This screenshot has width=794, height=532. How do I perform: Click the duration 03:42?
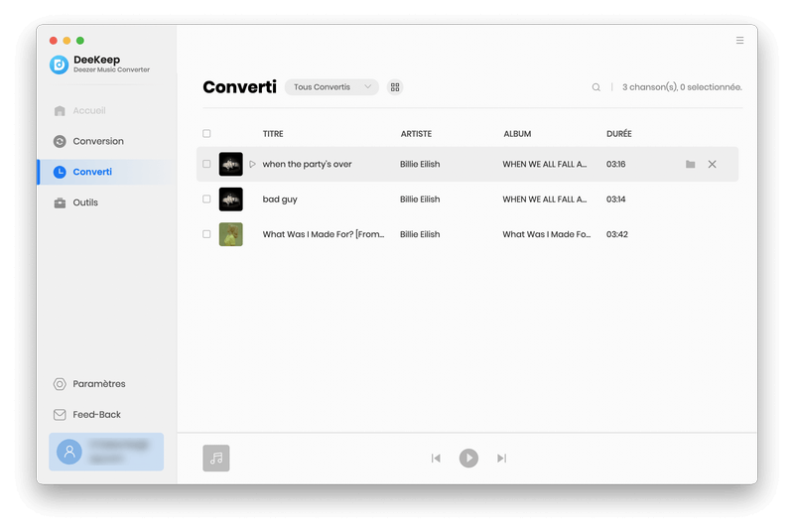click(x=616, y=234)
